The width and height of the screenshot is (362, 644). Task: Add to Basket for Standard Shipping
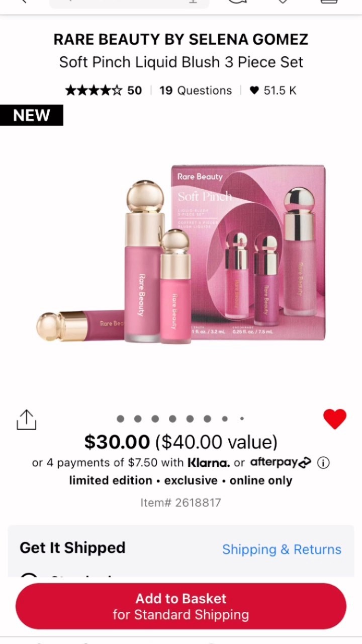pos(181,606)
